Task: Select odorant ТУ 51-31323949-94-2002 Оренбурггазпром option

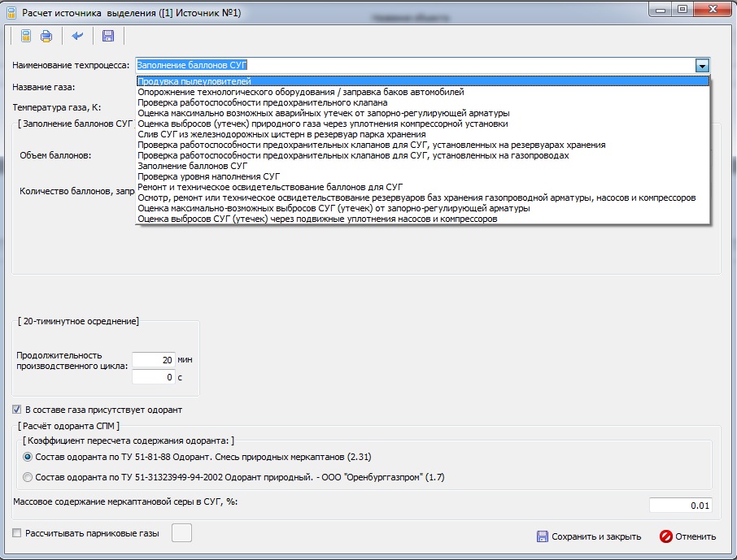Action: 28,477
